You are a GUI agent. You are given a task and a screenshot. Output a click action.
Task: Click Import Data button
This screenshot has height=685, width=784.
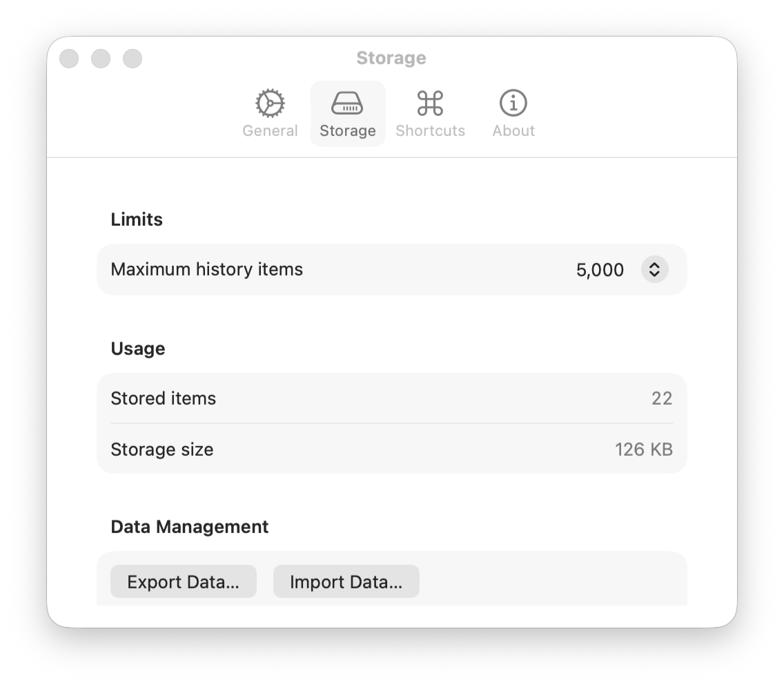point(346,581)
